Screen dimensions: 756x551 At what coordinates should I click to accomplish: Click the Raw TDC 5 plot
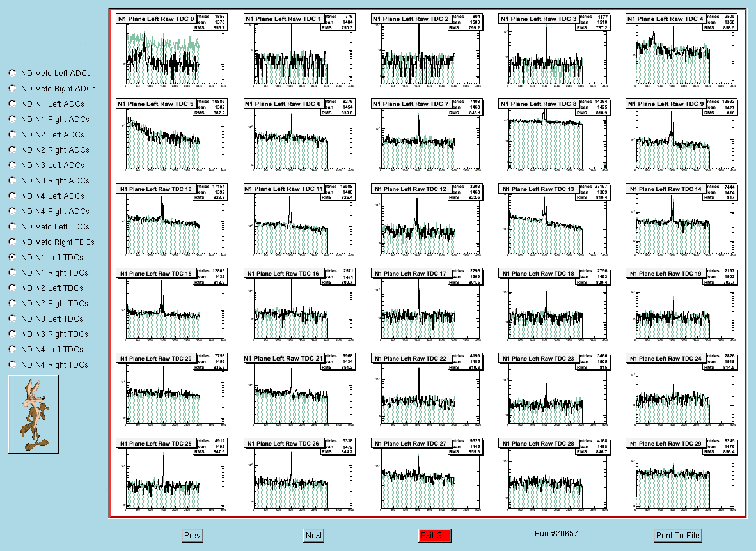[x=171, y=136]
